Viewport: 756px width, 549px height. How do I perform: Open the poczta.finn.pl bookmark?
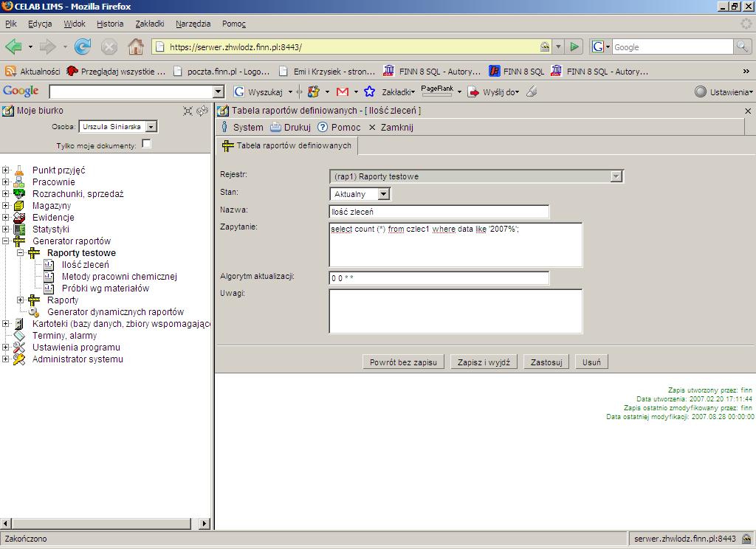click(221, 72)
